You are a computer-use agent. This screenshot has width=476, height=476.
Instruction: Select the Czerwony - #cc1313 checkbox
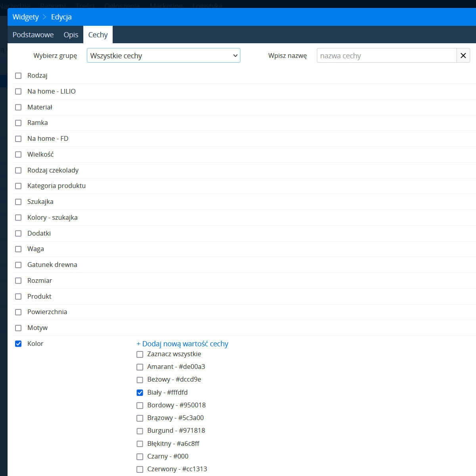click(x=140, y=469)
